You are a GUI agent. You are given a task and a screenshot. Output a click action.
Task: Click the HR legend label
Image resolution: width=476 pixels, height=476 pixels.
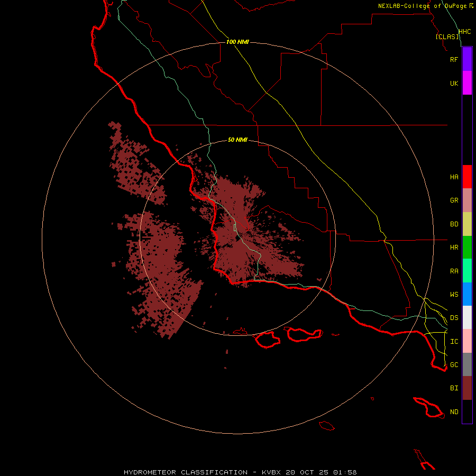(454, 248)
